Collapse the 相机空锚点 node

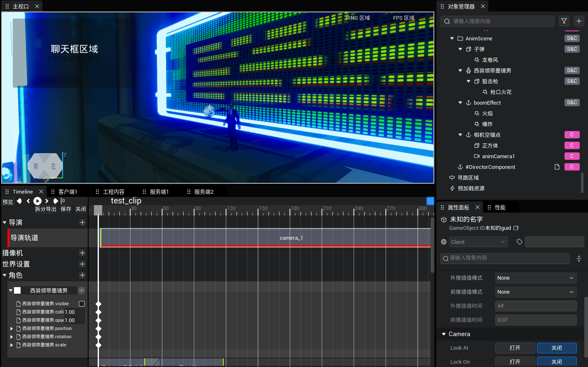[x=460, y=135]
